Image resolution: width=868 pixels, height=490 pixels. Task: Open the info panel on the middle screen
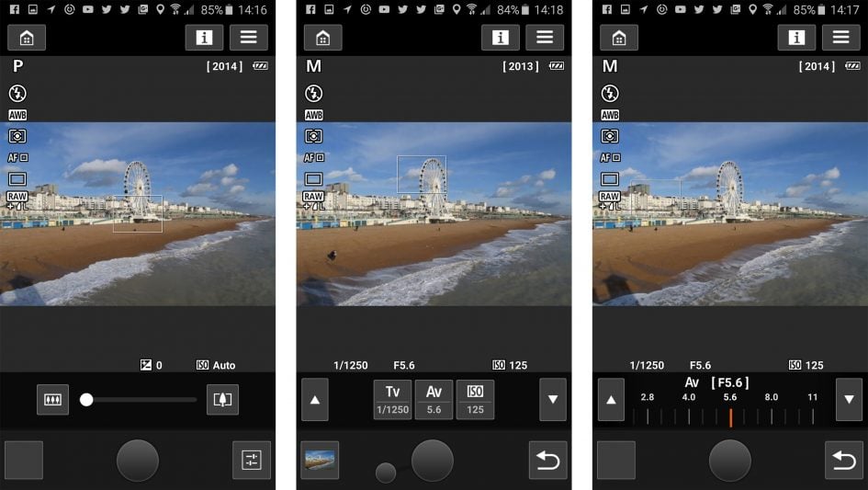point(500,38)
